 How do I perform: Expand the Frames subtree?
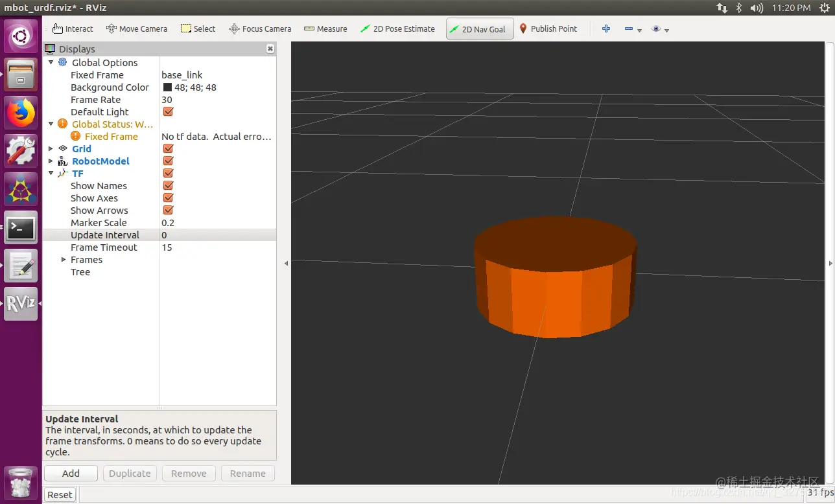tap(64, 259)
